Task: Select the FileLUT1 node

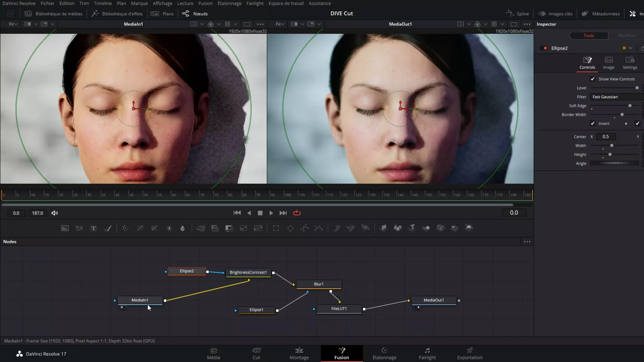Action: pyautogui.click(x=339, y=309)
